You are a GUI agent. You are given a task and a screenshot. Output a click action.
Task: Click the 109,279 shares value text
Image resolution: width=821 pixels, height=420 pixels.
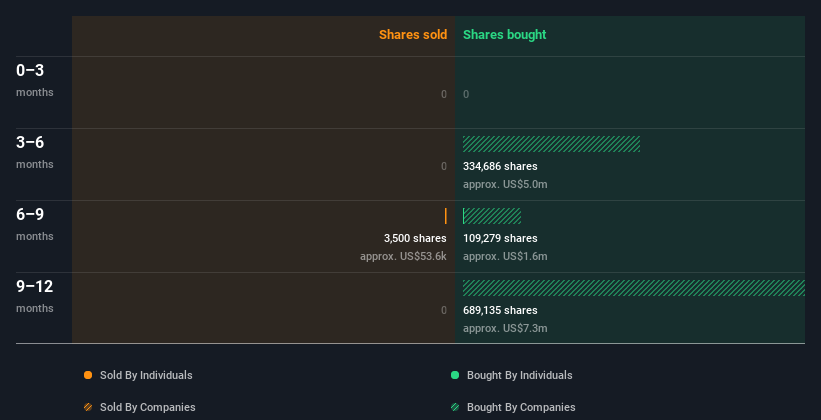(x=500, y=238)
